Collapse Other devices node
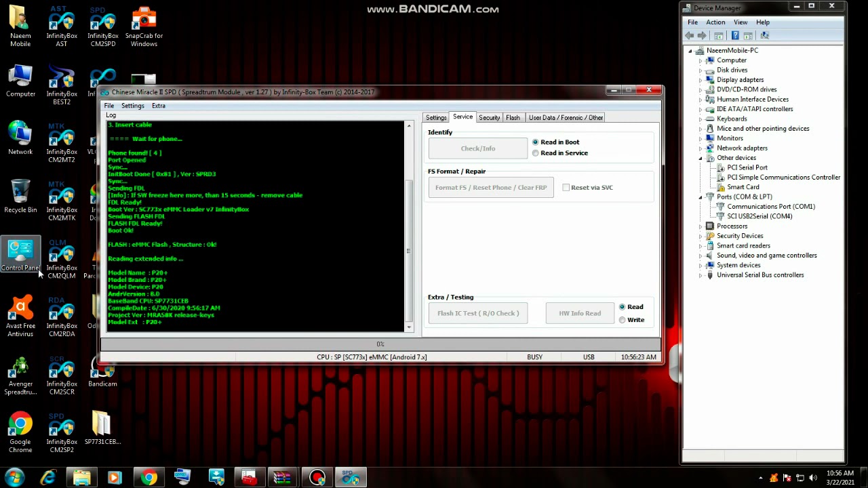This screenshot has width=868, height=488. 701,158
